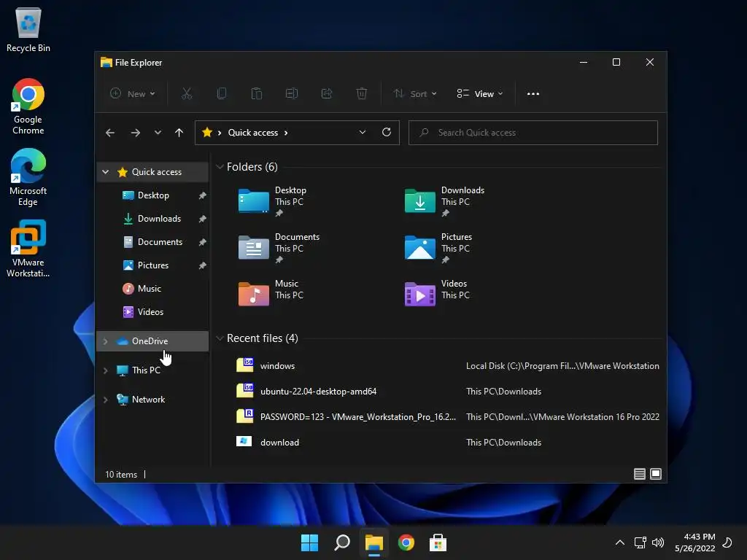The width and height of the screenshot is (747, 560).
Task: Select Music in the navigation pane
Action: point(152,289)
